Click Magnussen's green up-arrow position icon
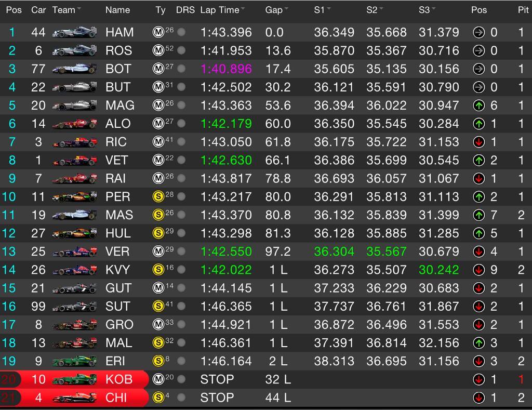This screenshot has height=410, width=532. point(478,105)
